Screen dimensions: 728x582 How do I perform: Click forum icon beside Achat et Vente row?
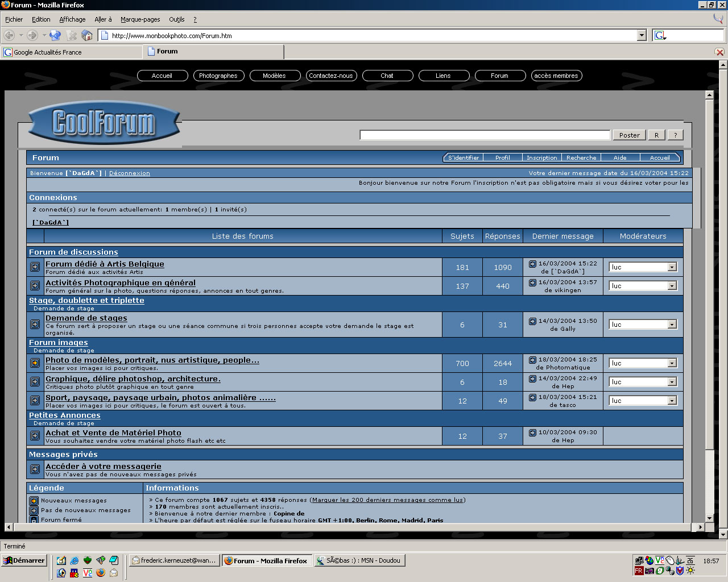(x=35, y=435)
